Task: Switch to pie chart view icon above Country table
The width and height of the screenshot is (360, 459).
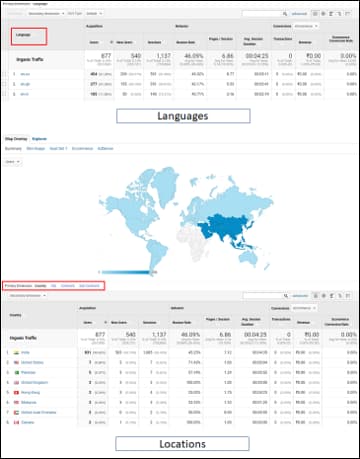Action: tap(323, 296)
